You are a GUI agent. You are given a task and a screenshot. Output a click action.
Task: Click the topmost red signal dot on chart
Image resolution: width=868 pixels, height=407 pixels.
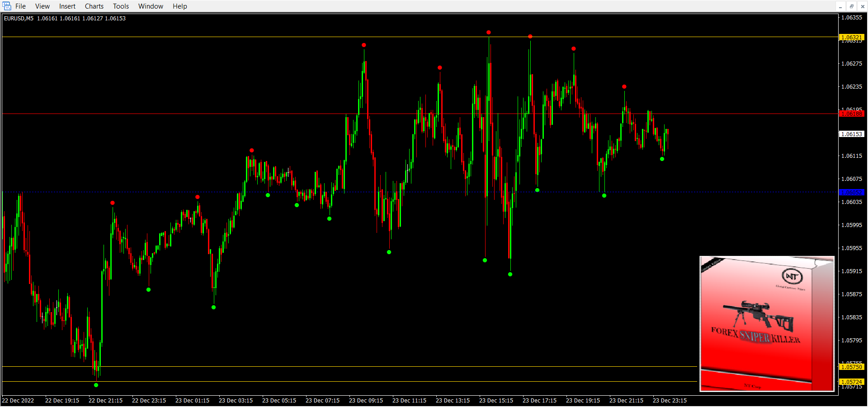click(489, 33)
